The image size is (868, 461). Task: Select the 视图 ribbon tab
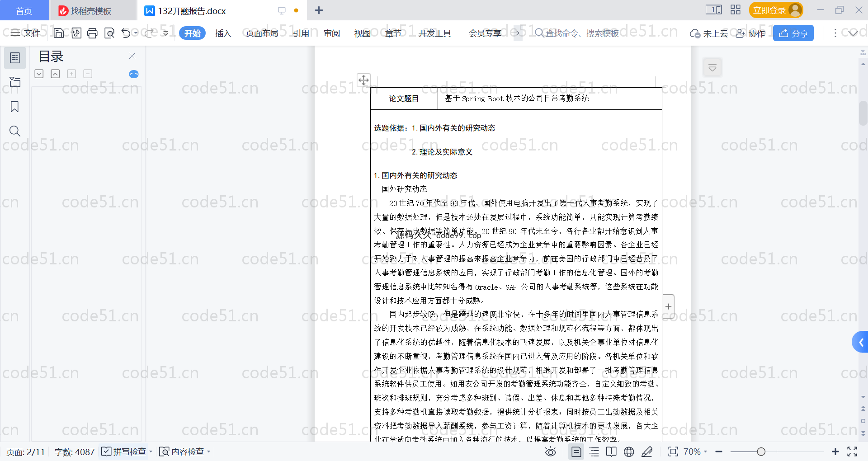click(x=363, y=33)
